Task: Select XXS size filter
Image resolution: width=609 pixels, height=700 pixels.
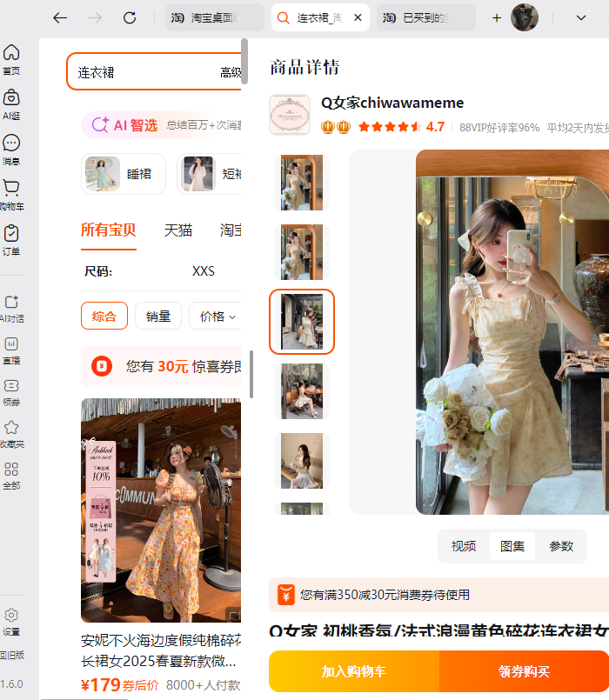Action: (x=203, y=271)
